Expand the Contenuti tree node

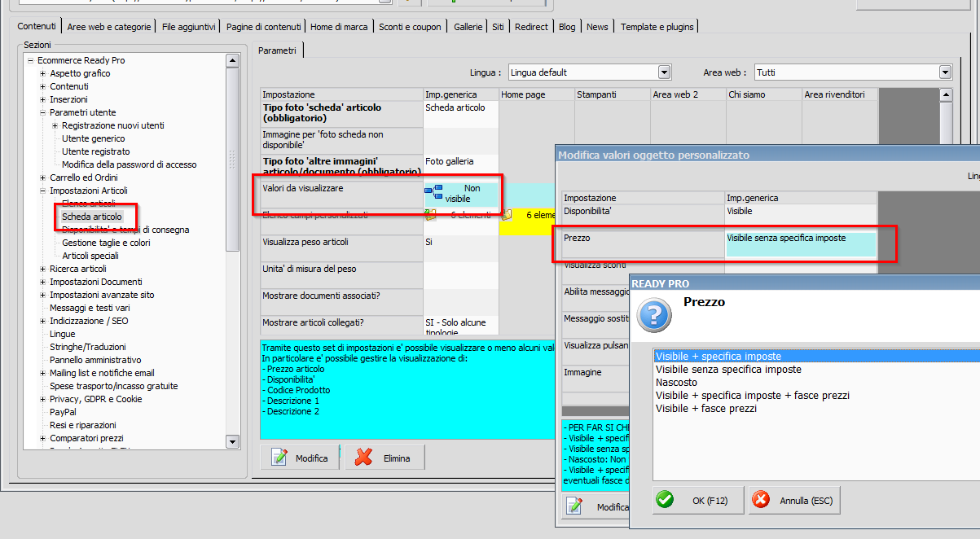point(42,86)
